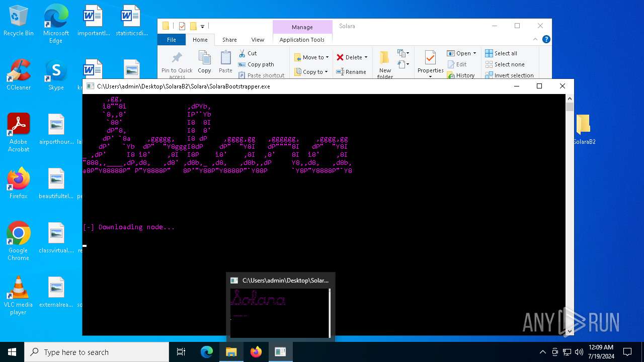Click the taskbar search box

[x=97, y=352]
